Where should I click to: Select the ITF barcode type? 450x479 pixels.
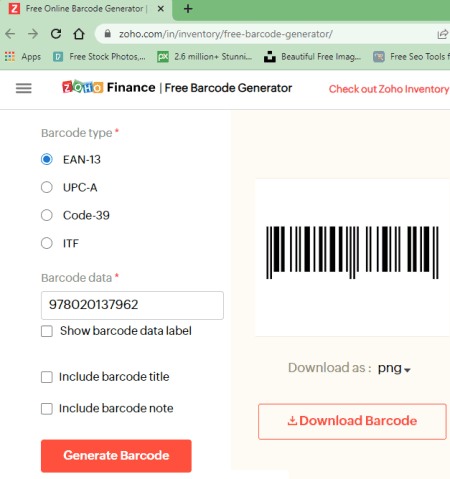click(x=47, y=243)
